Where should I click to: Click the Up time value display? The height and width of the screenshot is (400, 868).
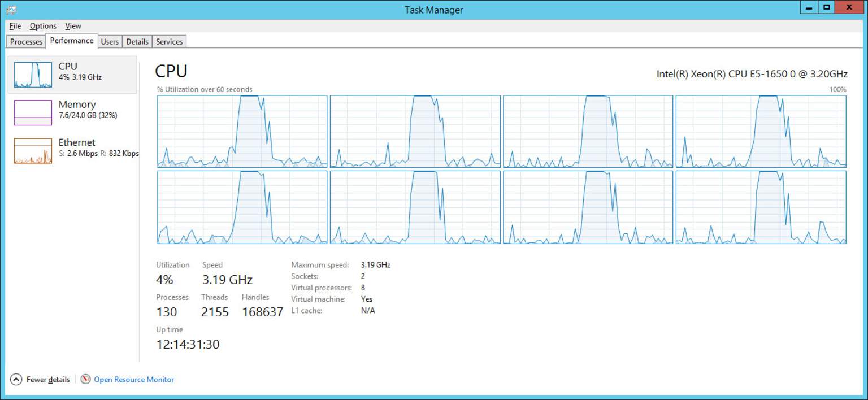[x=187, y=344]
